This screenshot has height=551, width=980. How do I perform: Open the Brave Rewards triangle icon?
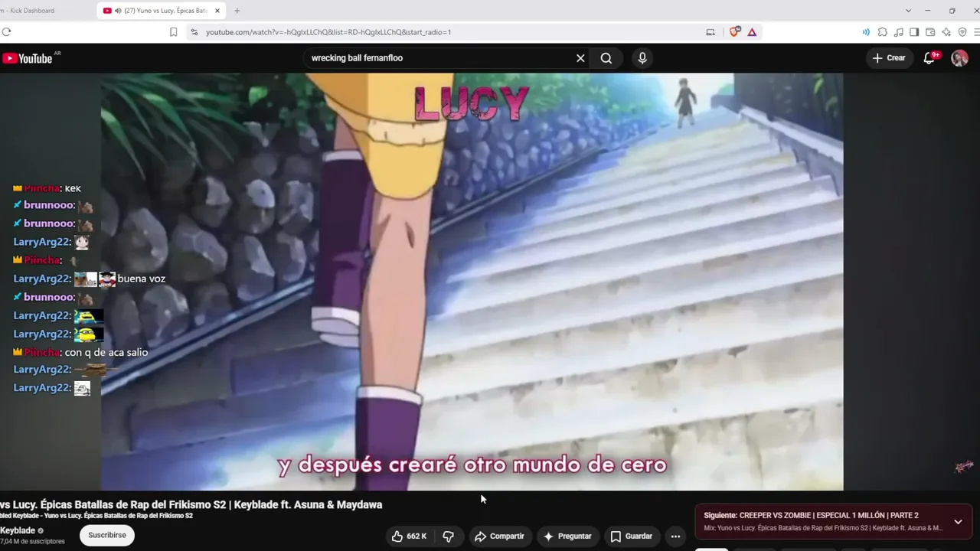pyautogui.click(x=752, y=32)
